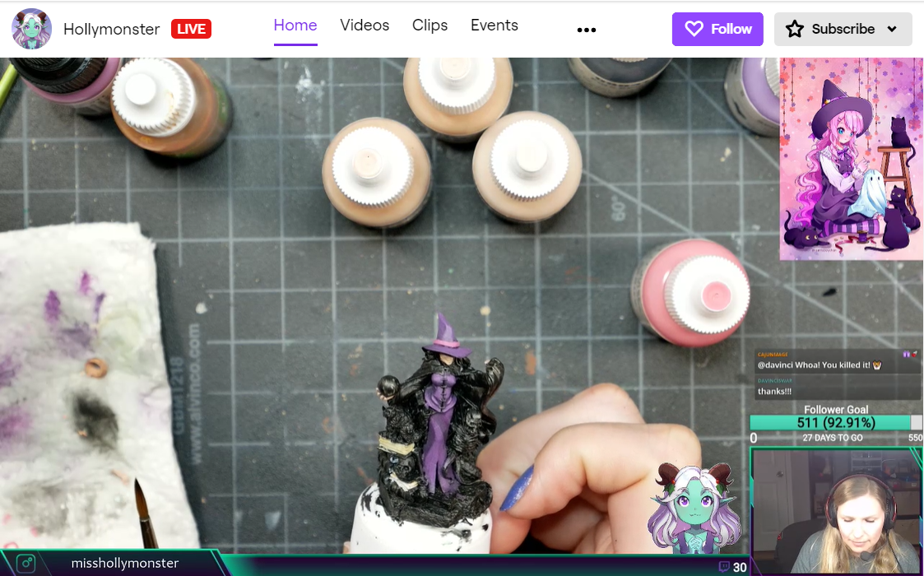Click the DAVINCISWAR username in chat

point(775,380)
